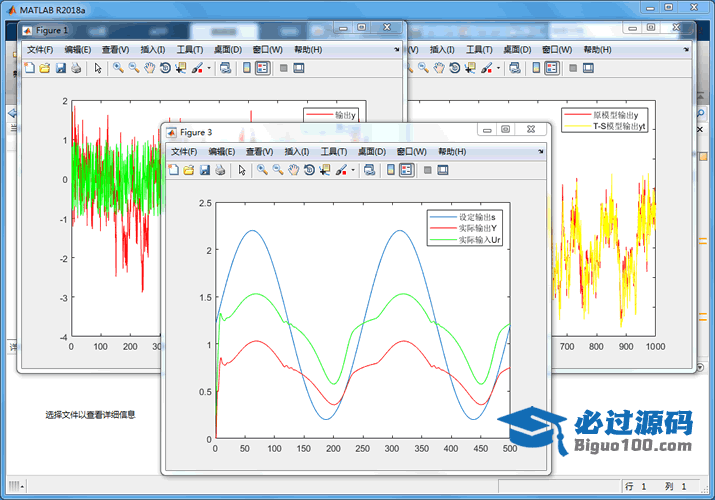Open 文件(F) menu in Figure 1
715x500 pixels.
click(40, 49)
